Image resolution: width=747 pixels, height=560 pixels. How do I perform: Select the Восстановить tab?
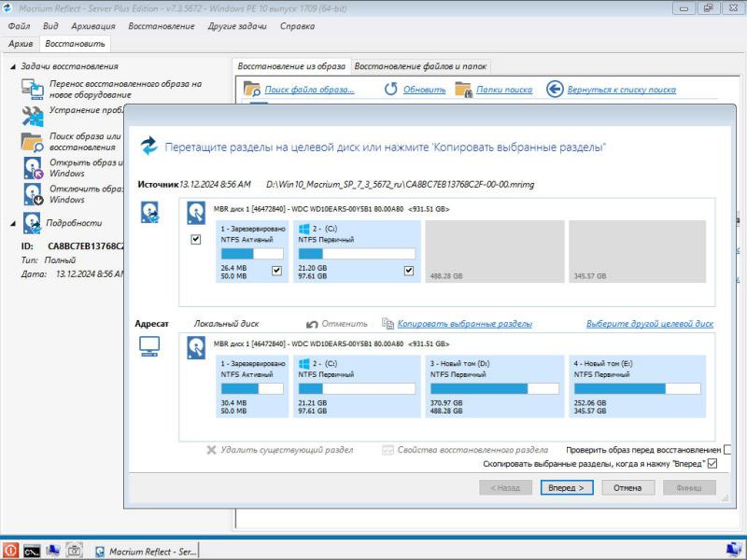click(75, 44)
